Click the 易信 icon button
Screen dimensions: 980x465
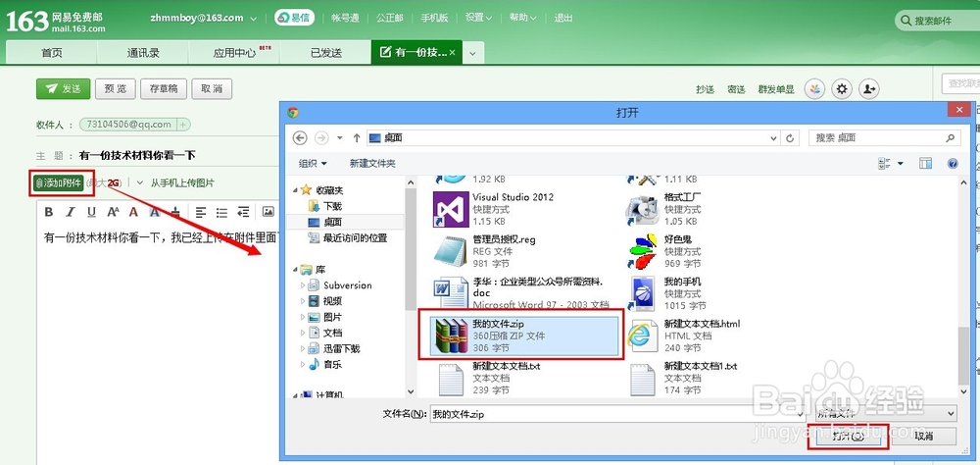pyautogui.click(x=294, y=18)
